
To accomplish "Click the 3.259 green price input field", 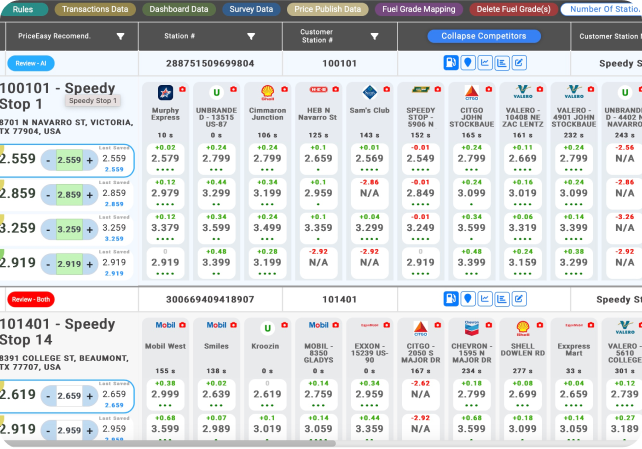I will tap(69, 229).
